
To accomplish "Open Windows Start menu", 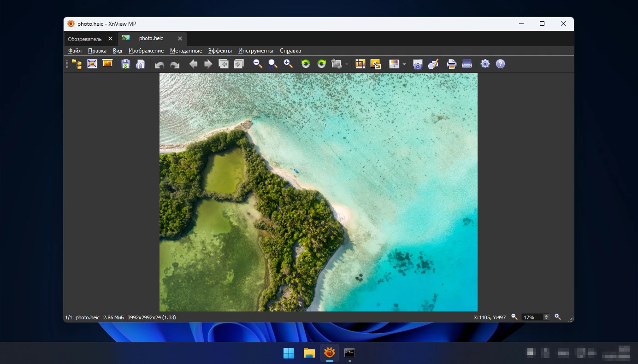I will 289,353.
